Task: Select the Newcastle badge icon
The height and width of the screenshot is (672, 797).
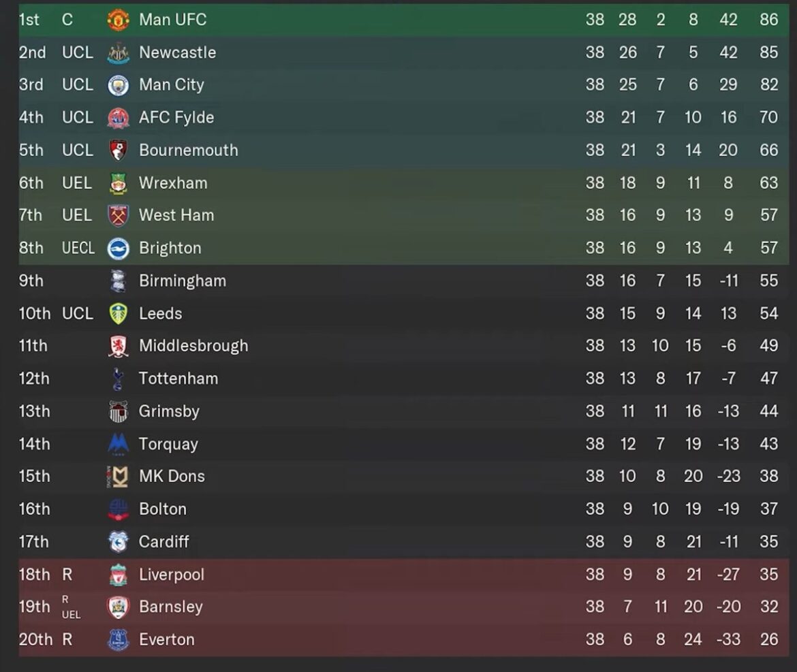Action: coord(117,52)
